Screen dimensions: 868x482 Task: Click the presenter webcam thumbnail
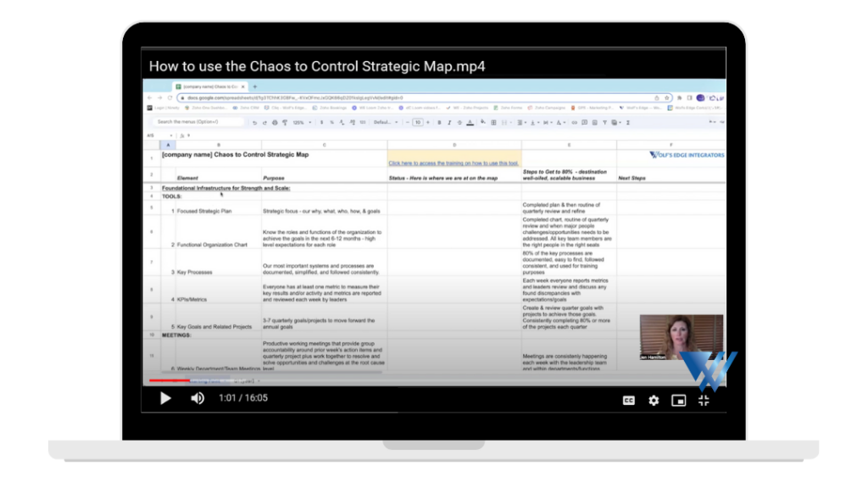[x=682, y=337]
